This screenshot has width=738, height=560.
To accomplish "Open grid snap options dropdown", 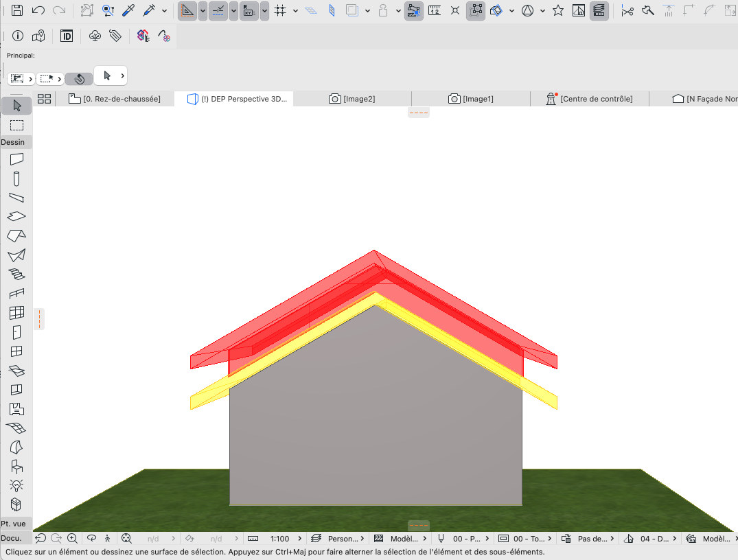I will [296, 11].
